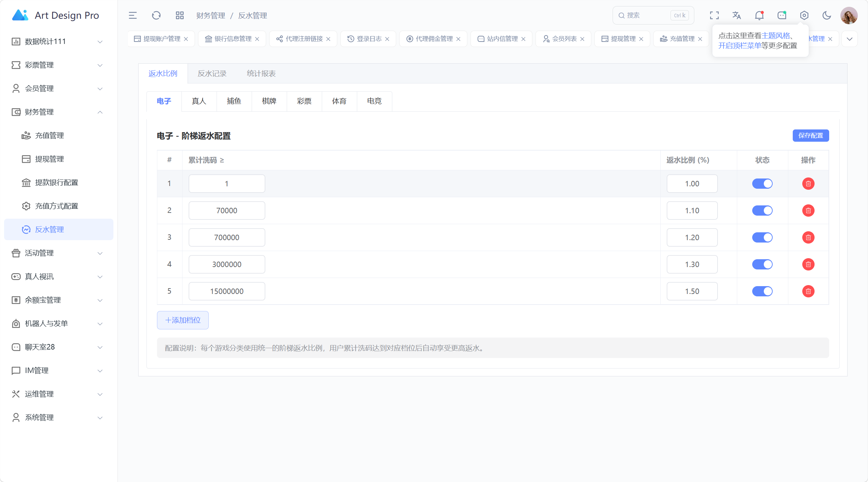
Task: Toggle status switch for row 1
Action: 762,184
